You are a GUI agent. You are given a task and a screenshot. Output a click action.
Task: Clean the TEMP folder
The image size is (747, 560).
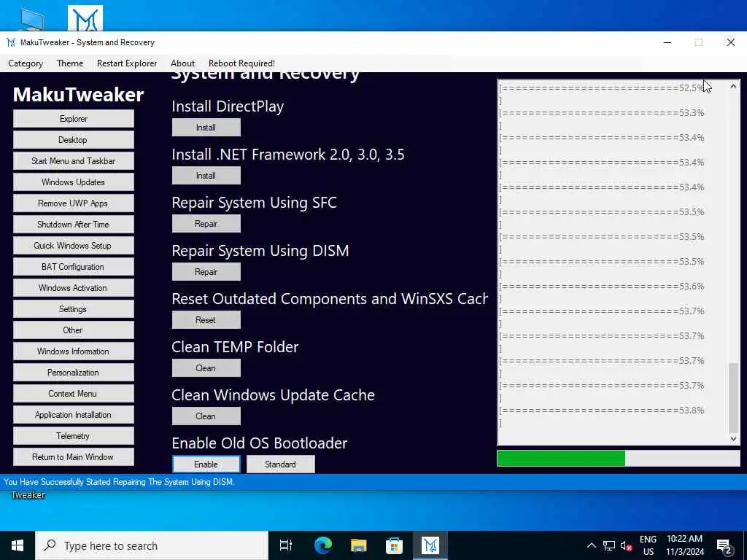pyautogui.click(x=206, y=368)
